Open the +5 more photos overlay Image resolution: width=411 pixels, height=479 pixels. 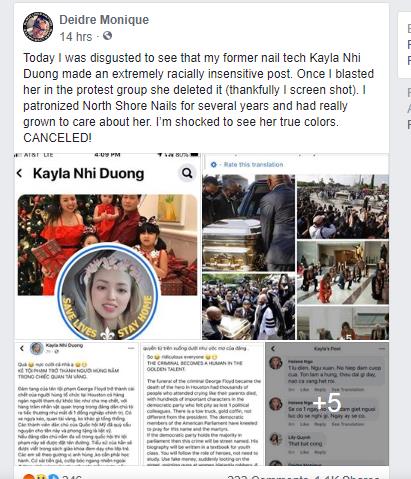[327, 404]
